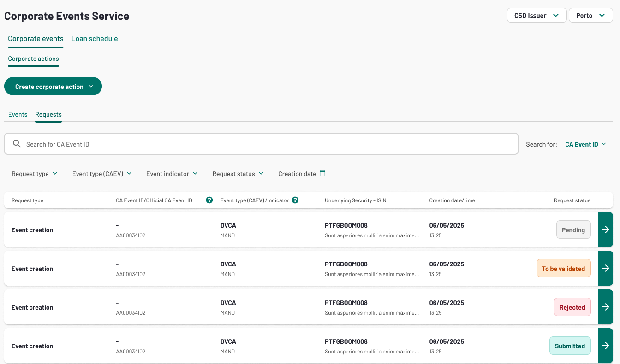
Task: Open the To be validated row arrow
Action: [606, 268]
